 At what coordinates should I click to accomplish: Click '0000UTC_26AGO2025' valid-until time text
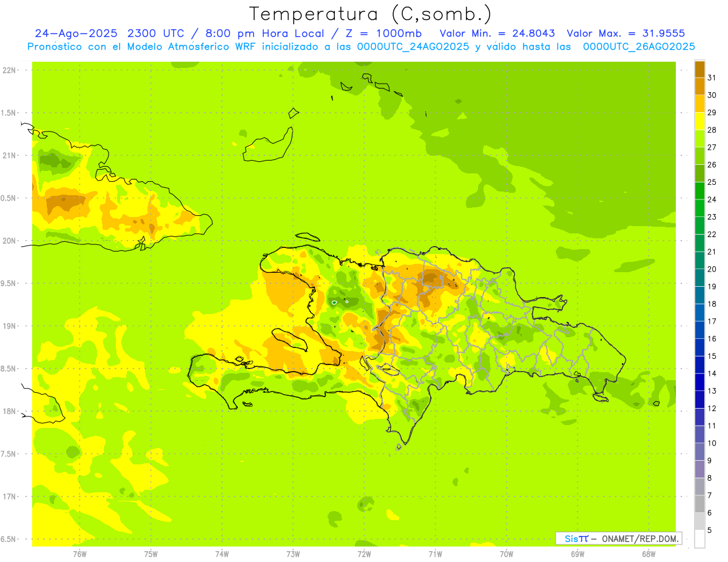pyautogui.click(x=639, y=47)
